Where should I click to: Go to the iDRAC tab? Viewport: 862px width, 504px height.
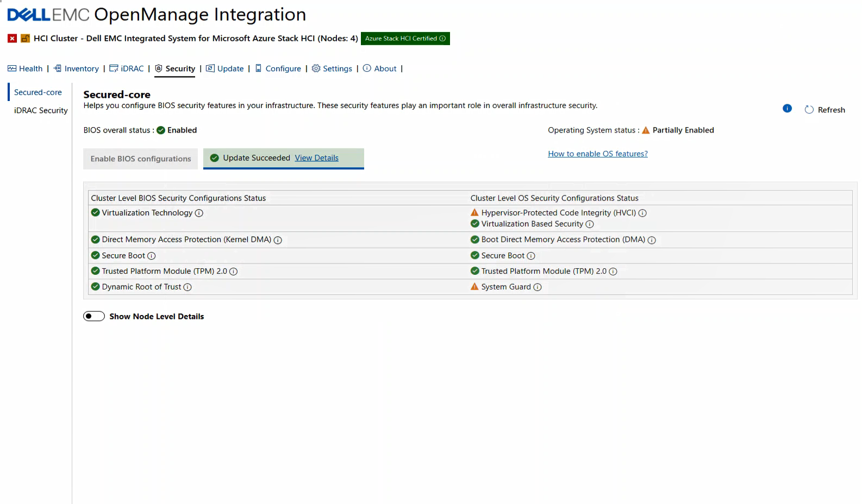[x=127, y=68]
